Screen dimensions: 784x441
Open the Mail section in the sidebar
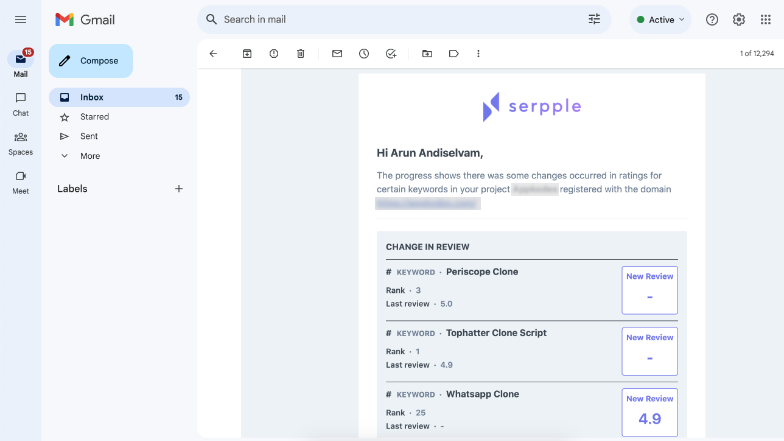[x=20, y=64]
